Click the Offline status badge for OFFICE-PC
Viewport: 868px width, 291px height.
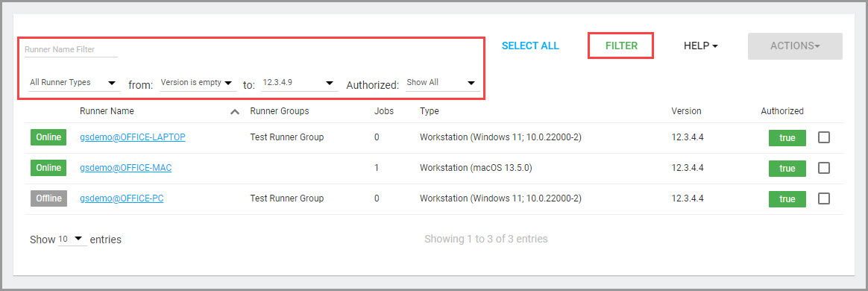coord(48,198)
